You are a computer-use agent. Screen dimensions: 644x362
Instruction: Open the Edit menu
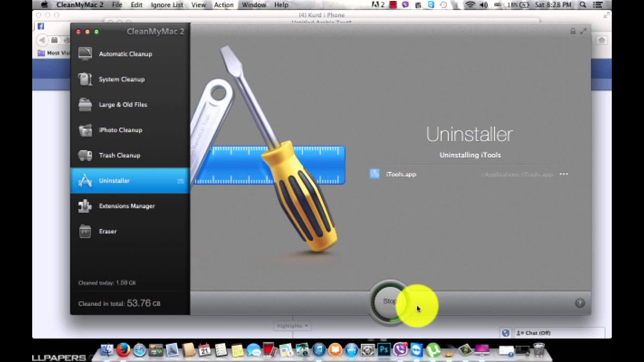tap(136, 5)
